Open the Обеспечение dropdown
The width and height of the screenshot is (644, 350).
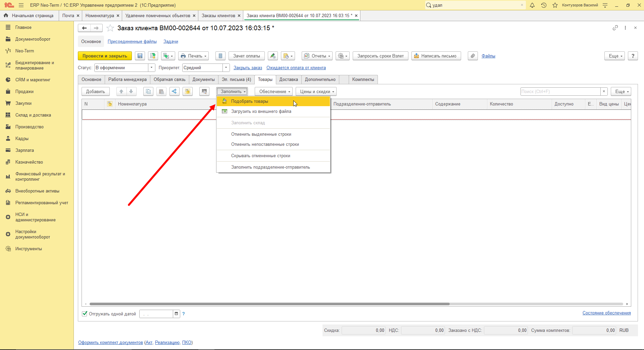pyautogui.click(x=274, y=91)
